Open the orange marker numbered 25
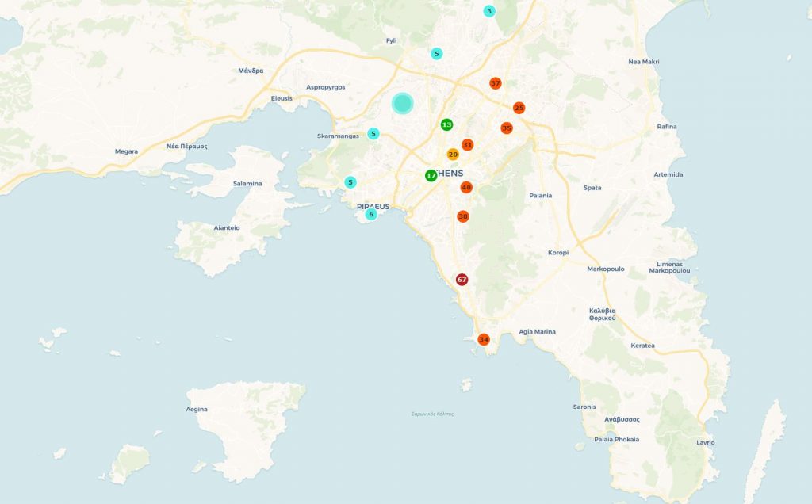 tap(519, 108)
